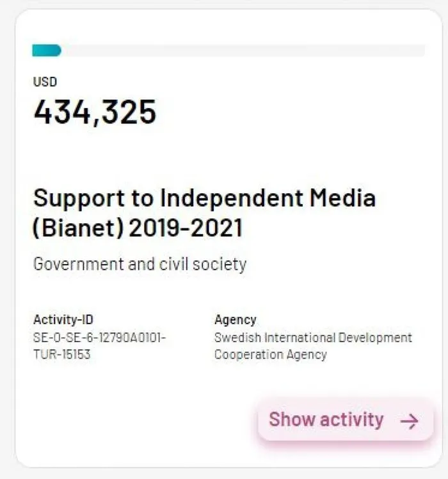This screenshot has height=479, width=448.
Task: Click the (Bianet) 2019-2021 title line
Action: click(x=138, y=228)
